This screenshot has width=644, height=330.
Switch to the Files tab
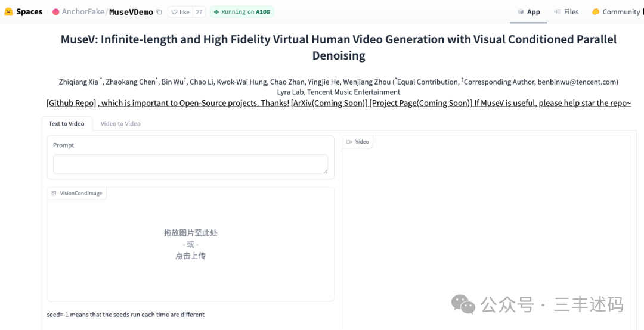566,12
